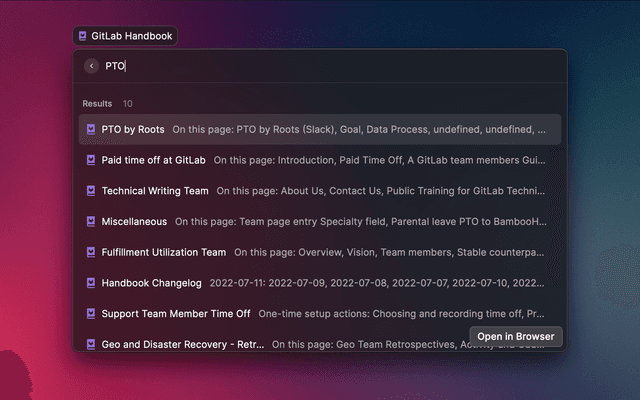Image resolution: width=640 pixels, height=400 pixels.
Task: Click the icon beside Geo and Disaster Recovery
Action: (x=90, y=344)
